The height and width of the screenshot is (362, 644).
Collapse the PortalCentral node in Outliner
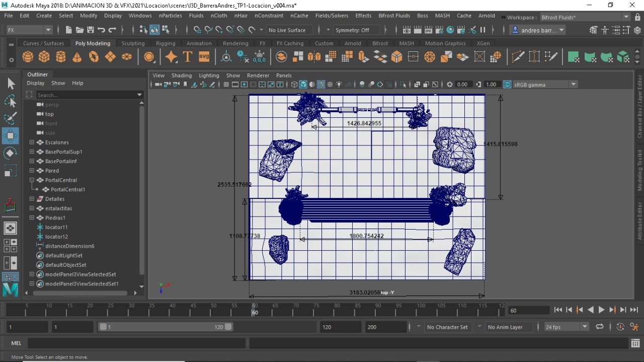click(x=32, y=180)
